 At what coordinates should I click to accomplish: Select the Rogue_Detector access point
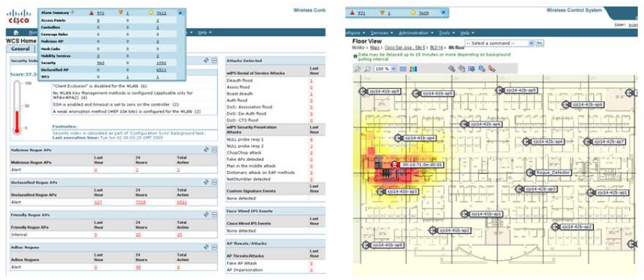click(x=548, y=173)
